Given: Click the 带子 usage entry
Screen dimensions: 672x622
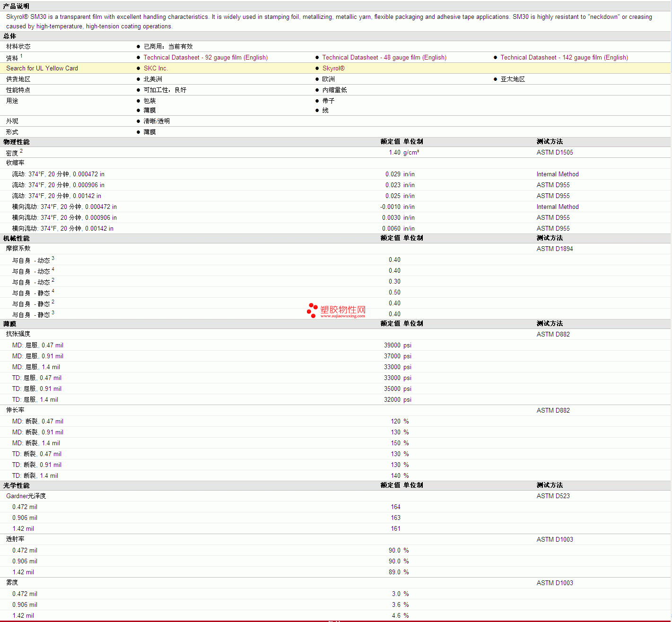Looking at the screenshot, I should [x=328, y=101].
